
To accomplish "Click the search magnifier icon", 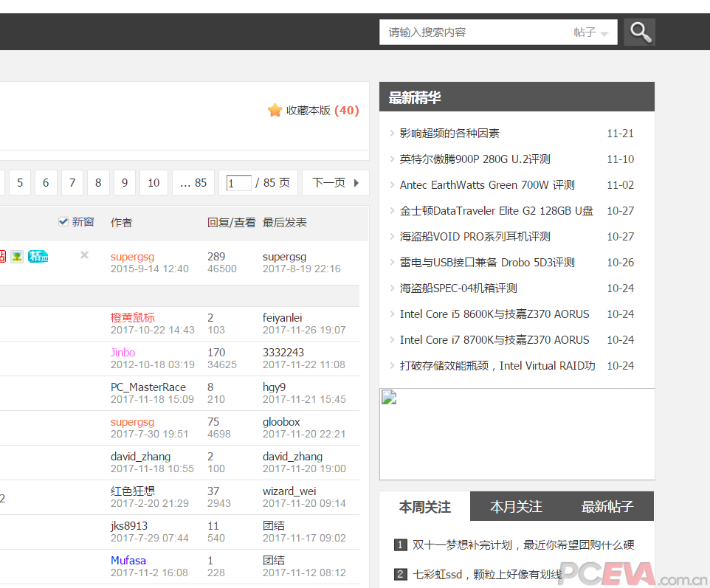I will [638, 32].
